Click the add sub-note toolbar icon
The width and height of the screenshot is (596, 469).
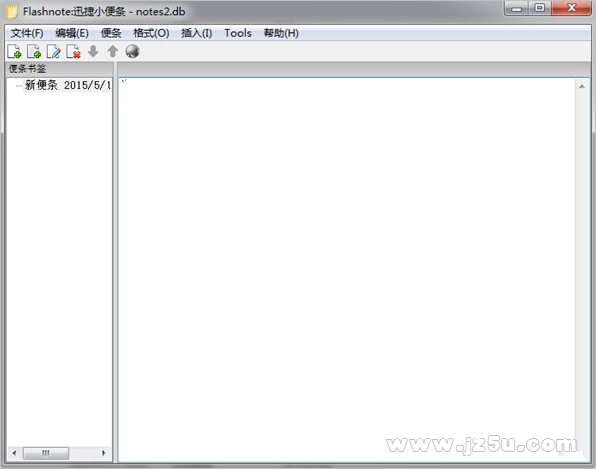point(34,51)
